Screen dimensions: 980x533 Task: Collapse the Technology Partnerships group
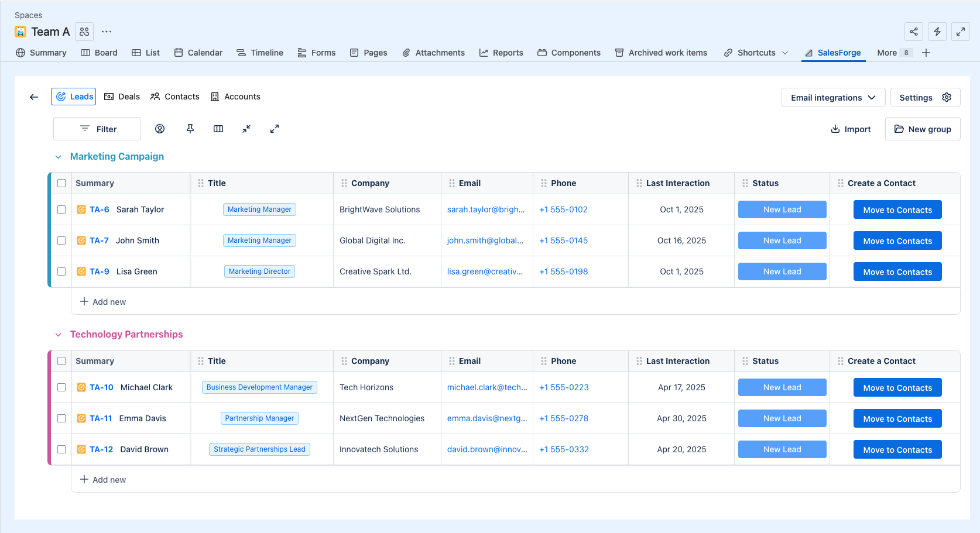58,335
